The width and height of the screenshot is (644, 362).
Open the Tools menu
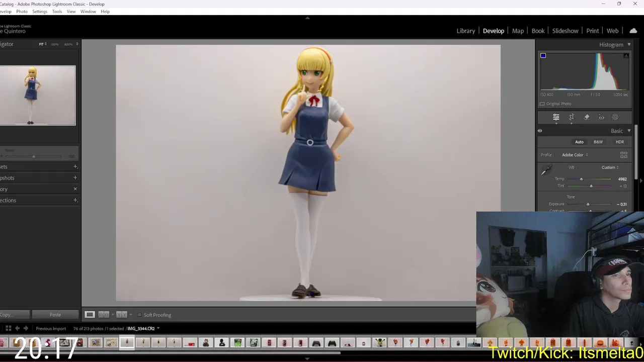(x=57, y=11)
